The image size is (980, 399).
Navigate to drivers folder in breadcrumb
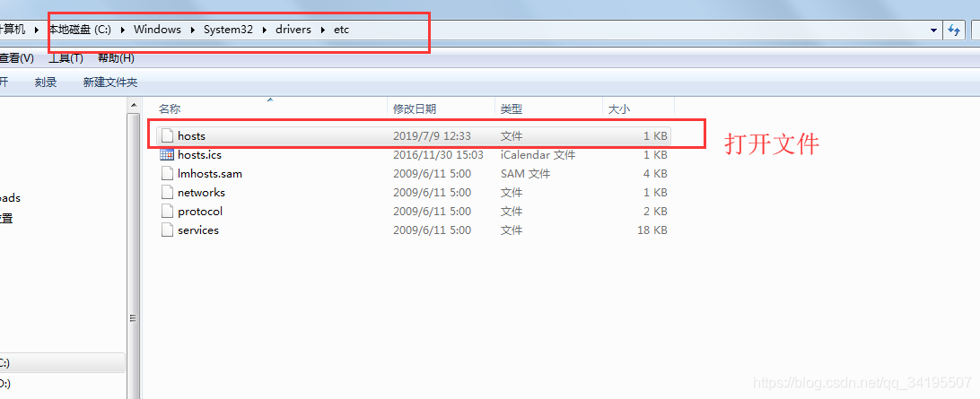click(293, 30)
